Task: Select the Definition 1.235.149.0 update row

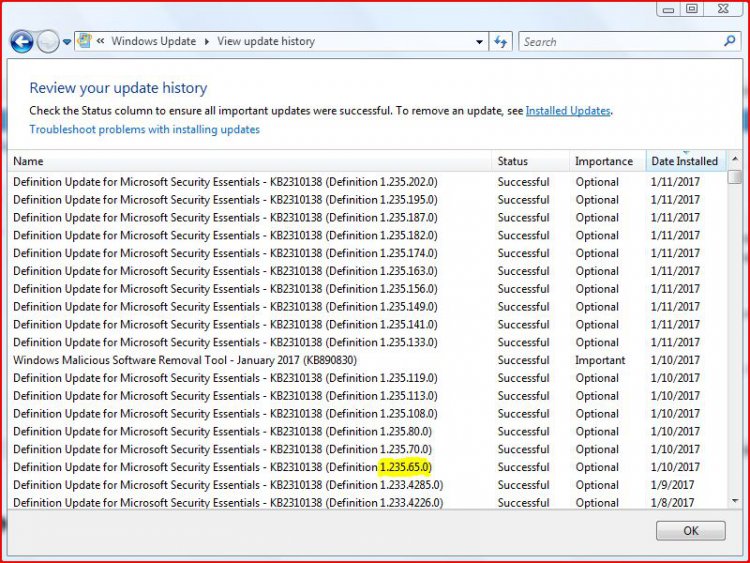Action: point(367,307)
